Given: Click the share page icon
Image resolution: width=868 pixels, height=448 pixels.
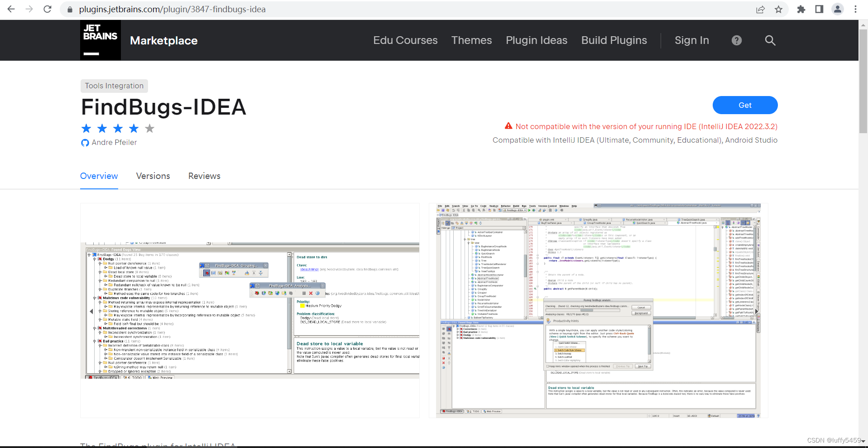Looking at the screenshot, I should coord(761,10).
